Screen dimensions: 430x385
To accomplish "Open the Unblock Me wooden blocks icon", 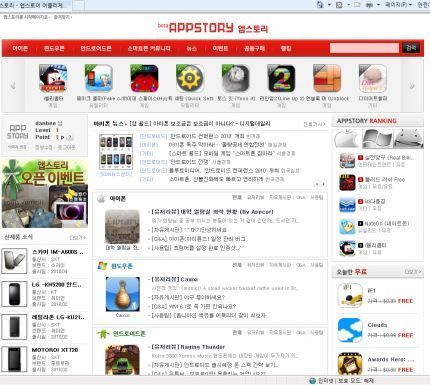I will pos(327,79).
